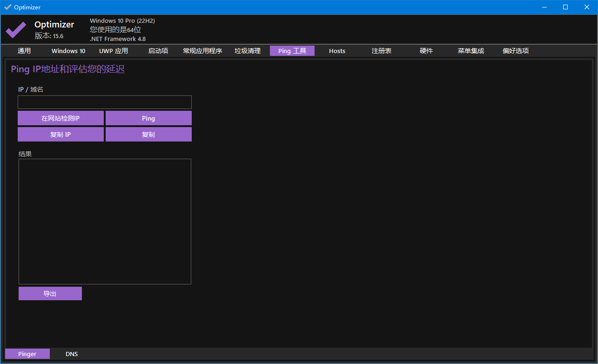
Task: Open the 通用 tab
Action: pos(24,51)
